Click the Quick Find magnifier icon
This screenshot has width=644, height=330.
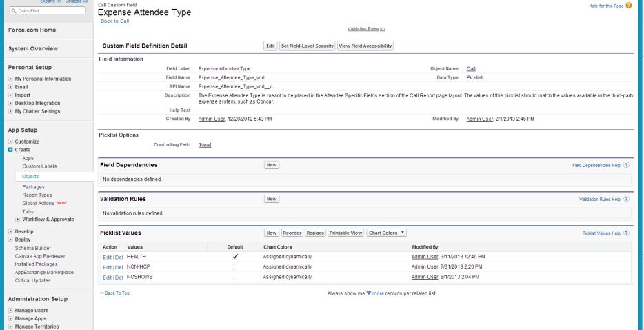point(14,11)
